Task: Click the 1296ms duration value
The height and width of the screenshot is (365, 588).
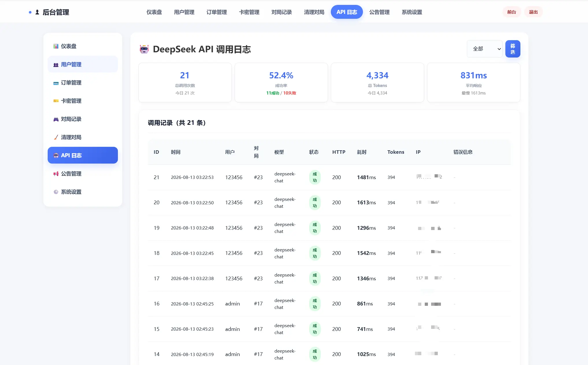Action: click(x=366, y=228)
